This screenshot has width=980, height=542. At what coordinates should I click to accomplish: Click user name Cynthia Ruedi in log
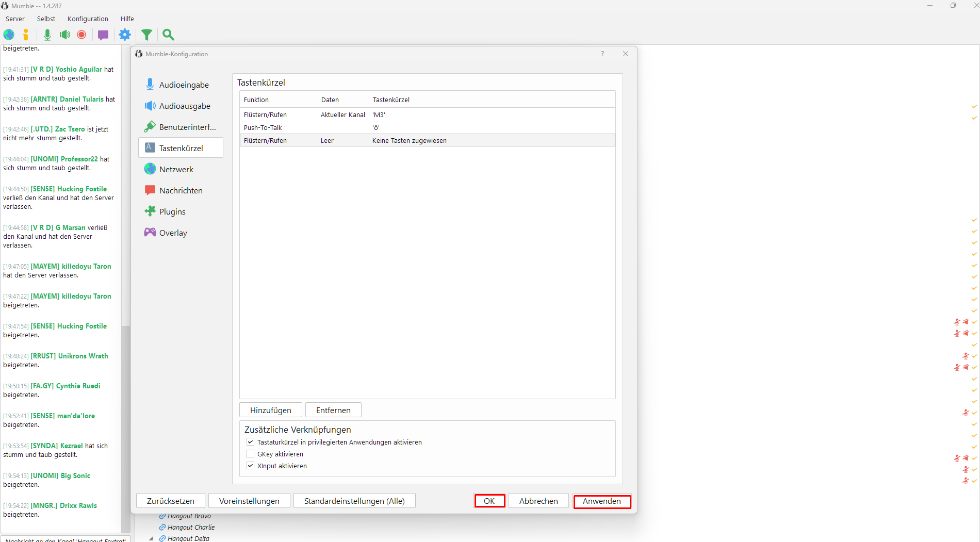[78, 386]
